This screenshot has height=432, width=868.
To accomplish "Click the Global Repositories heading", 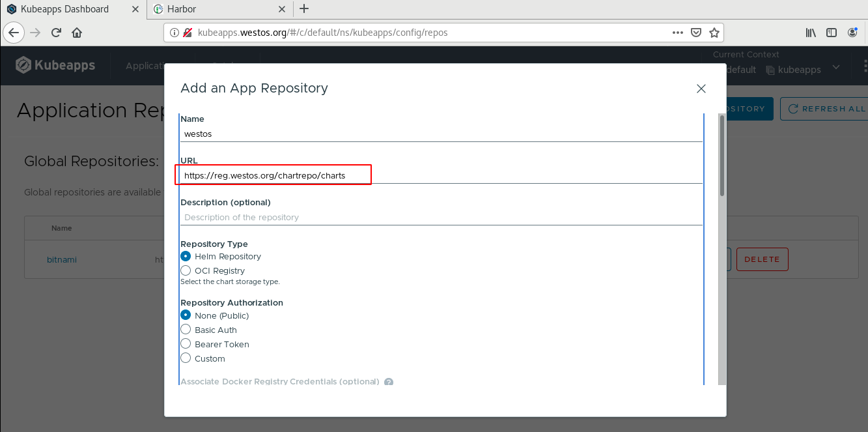I will [x=92, y=161].
